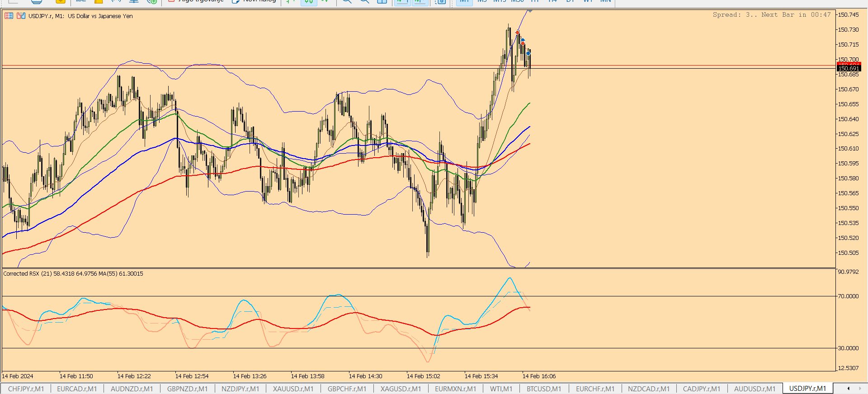Screen dimensions: 868x394
Task: Click the '14 Feb 13:58' time axis label
Action: 308,376
